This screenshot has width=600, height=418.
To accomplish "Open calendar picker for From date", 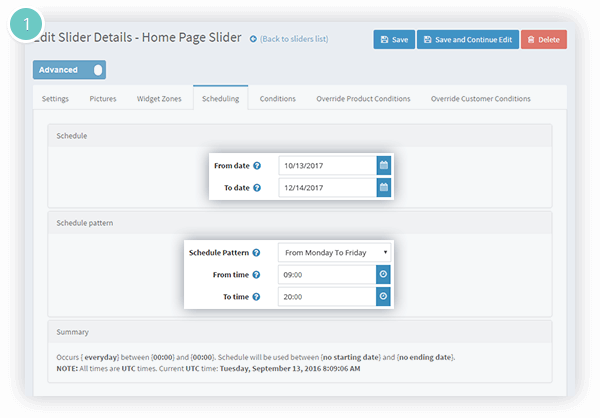I will click(384, 165).
